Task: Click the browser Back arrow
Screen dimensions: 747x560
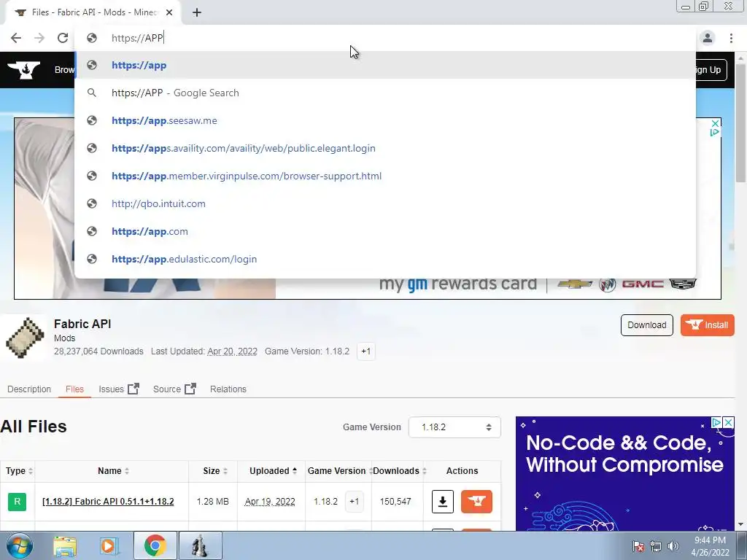Action: click(16, 38)
